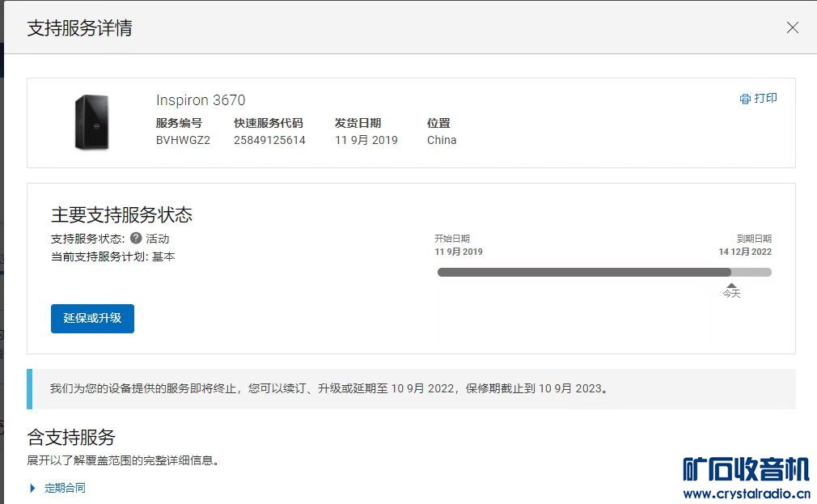Open the Inspiron 3670 product thumbnail
Screen dimensions: 817x504
point(92,122)
